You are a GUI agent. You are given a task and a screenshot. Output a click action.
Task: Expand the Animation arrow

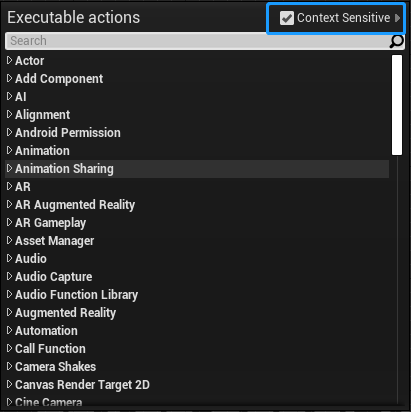click(x=9, y=150)
